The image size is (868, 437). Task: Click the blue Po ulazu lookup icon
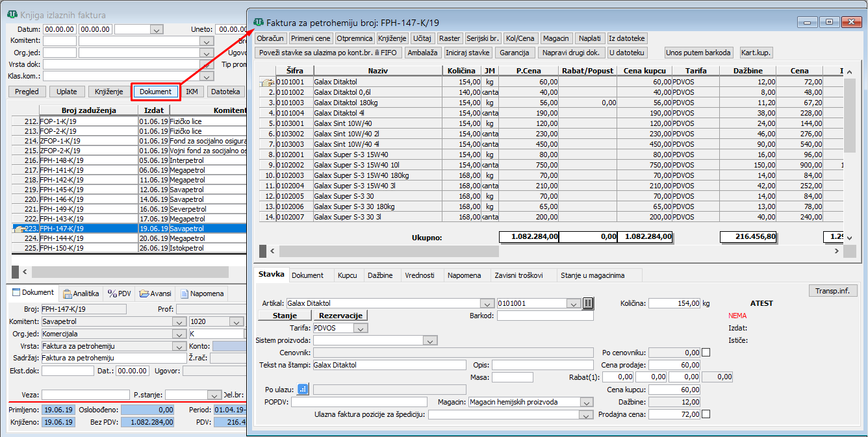point(303,390)
